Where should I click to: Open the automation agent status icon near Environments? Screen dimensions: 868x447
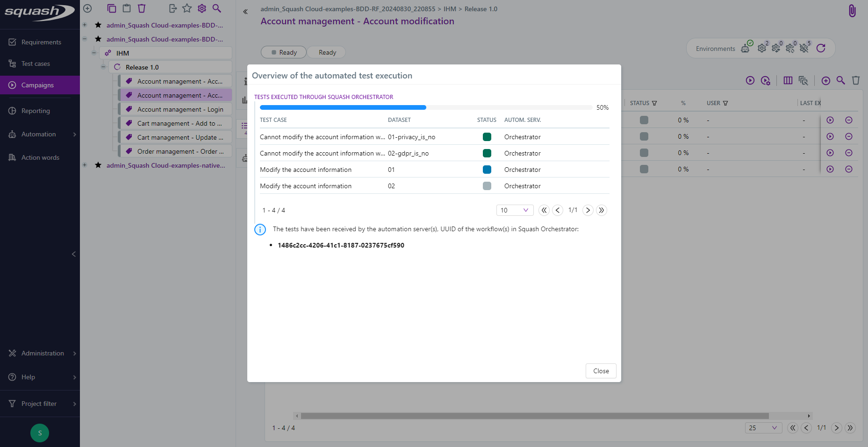tap(745, 48)
